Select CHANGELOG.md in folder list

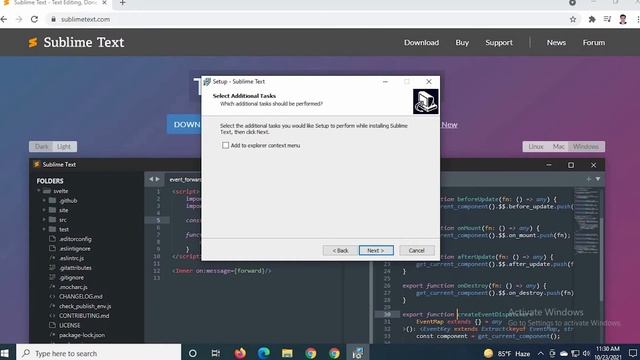(x=80, y=296)
